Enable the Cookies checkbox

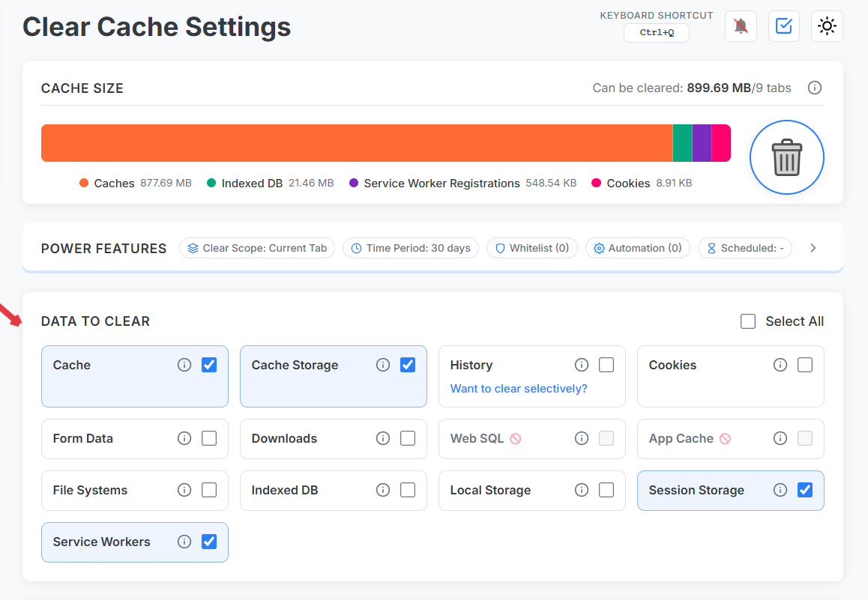(x=806, y=365)
